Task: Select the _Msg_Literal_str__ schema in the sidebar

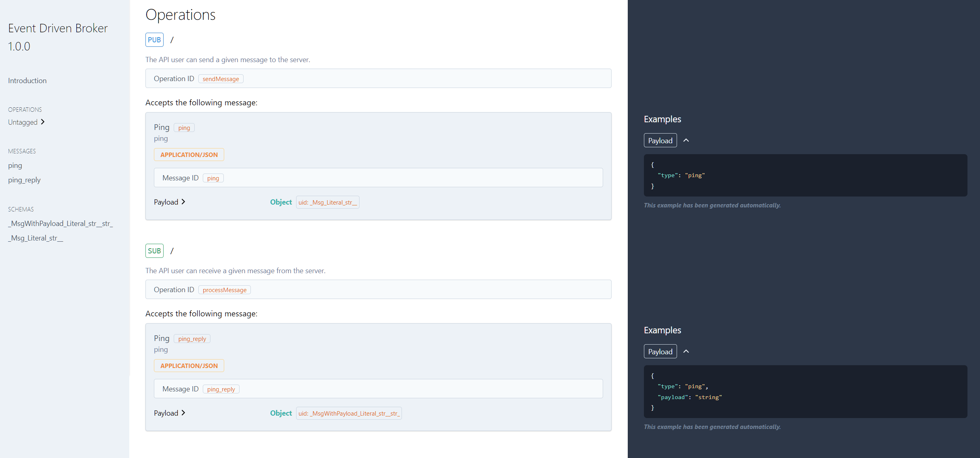Action: [x=35, y=238]
